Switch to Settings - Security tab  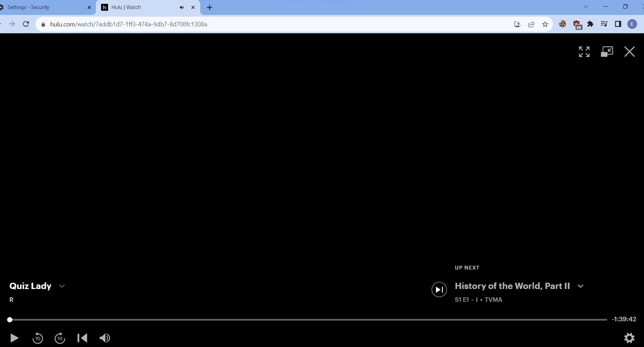coord(45,7)
